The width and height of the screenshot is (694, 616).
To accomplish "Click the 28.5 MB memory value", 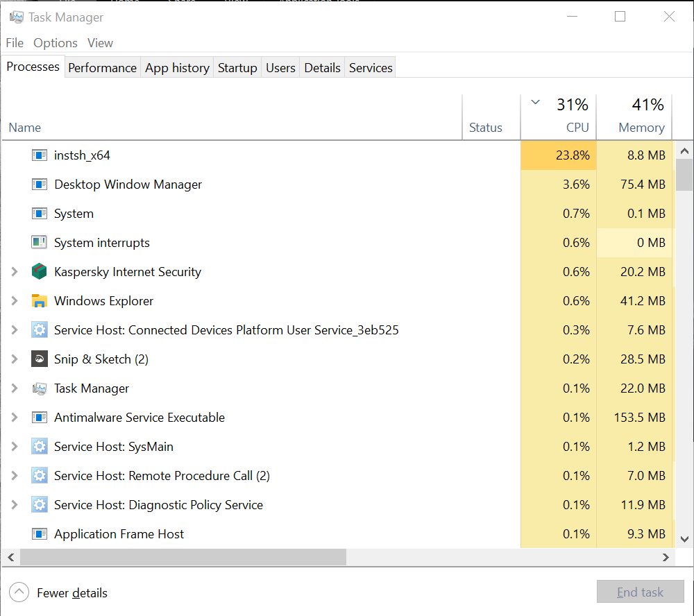I will tap(643, 359).
